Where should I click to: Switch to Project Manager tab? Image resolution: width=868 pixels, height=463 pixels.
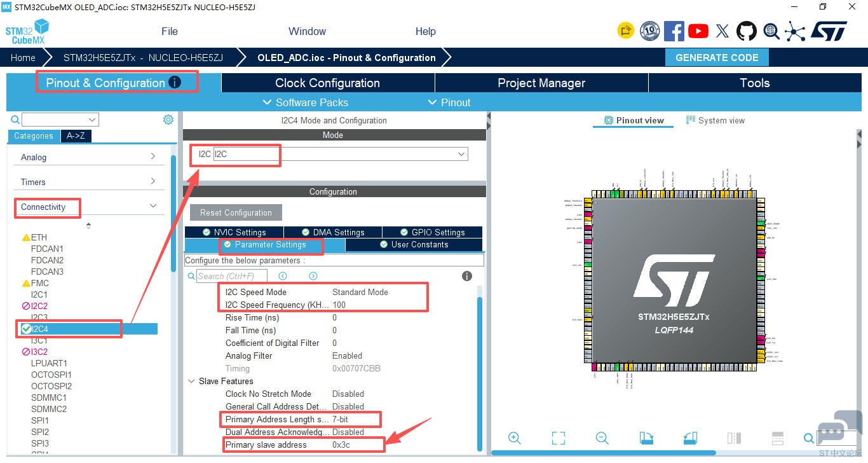(541, 83)
